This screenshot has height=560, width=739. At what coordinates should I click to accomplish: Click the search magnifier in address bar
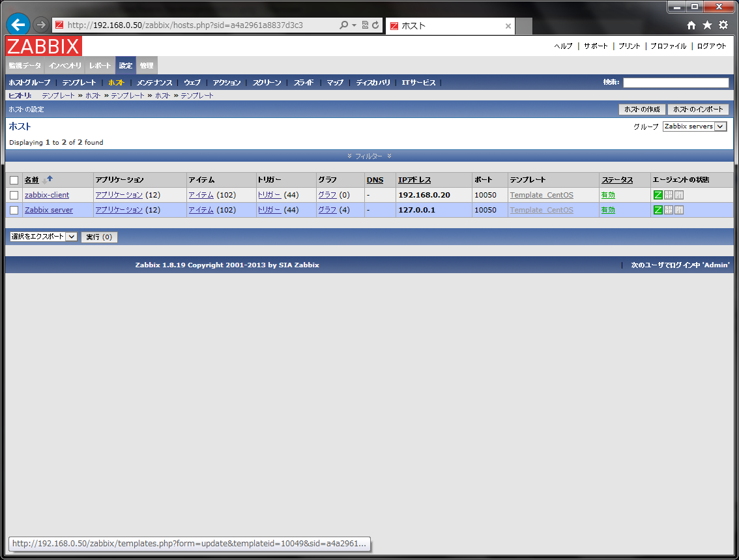coord(343,25)
